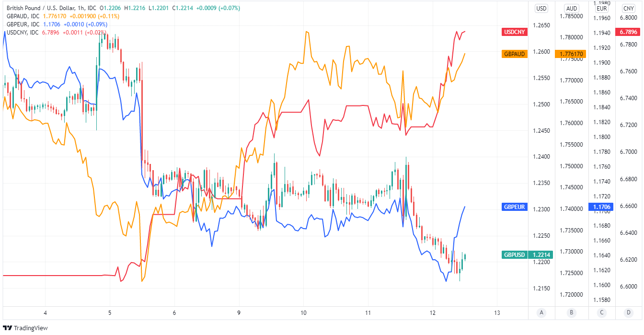Click scale A circle button
The width and height of the screenshot is (644, 335).
(541, 313)
